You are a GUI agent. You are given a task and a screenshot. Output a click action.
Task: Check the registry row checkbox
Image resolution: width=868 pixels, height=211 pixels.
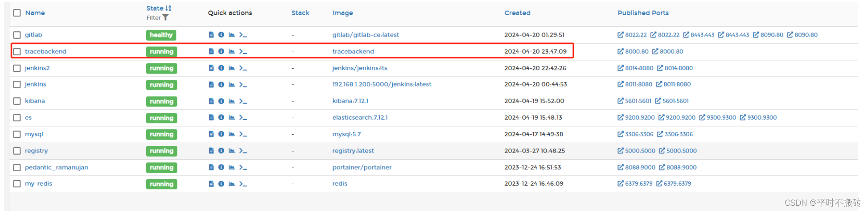pyautogui.click(x=17, y=151)
